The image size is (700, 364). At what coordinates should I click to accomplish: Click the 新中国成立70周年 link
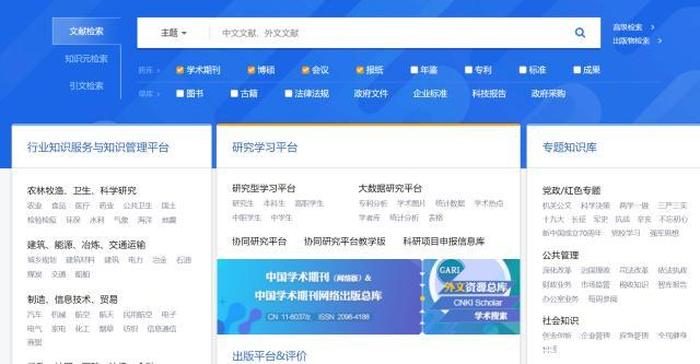(x=572, y=233)
